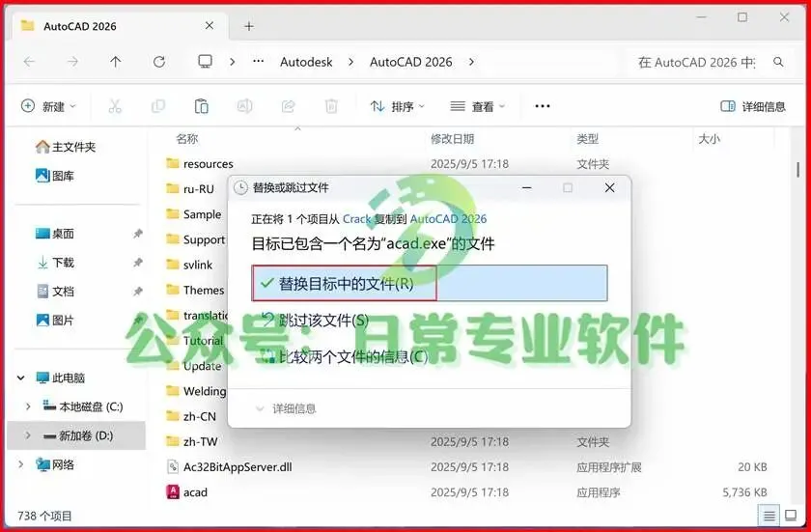Image resolution: width=811 pixels, height=532 pixels.
Task: Open 图片 (Pictures) in sidebar
Action: (x=54, y=321)
